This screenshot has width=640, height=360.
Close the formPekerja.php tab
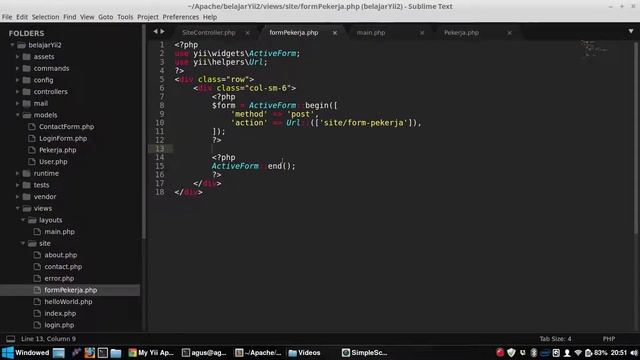pyautogui.click(x=335, y=33)
